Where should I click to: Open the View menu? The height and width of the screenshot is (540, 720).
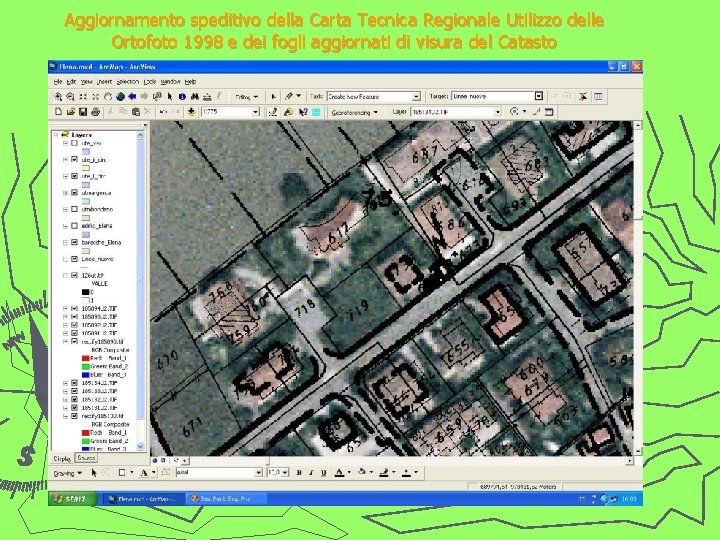click(86, 82)
